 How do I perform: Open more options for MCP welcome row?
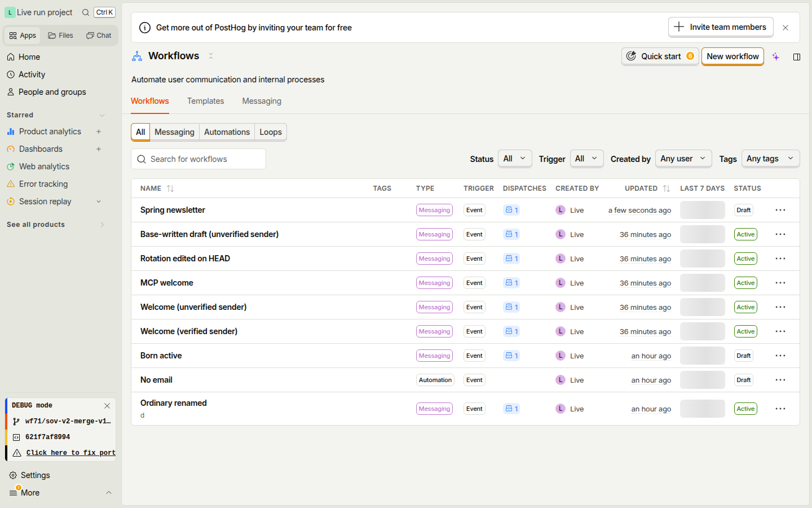780,283
